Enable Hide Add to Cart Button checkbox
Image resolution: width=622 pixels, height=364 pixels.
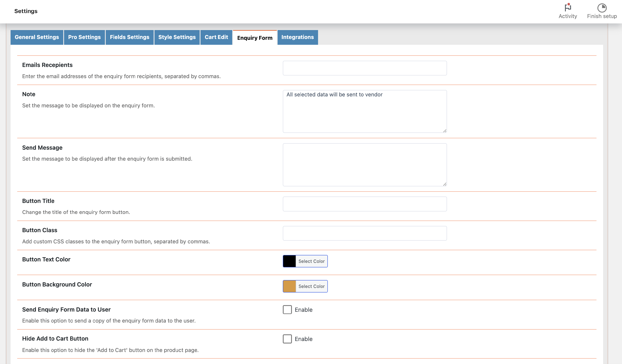(x=287, y=339)
